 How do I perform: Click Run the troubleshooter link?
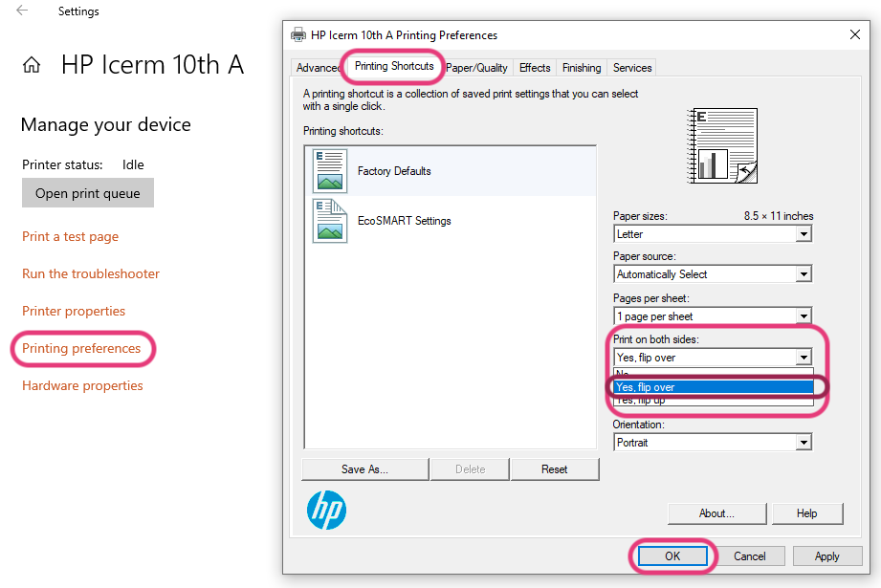pyautogui.click(x=91, y=273)
